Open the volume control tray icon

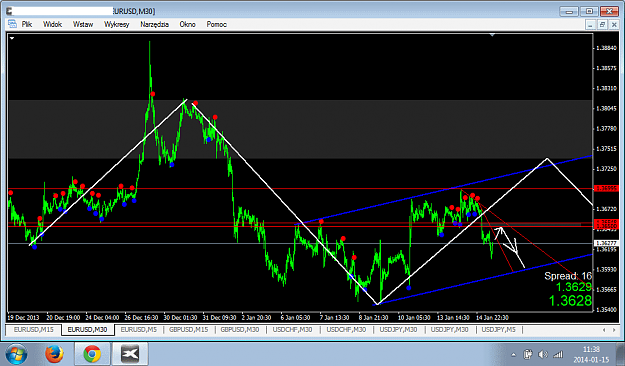pyautogui.click(x=542, y=354)
